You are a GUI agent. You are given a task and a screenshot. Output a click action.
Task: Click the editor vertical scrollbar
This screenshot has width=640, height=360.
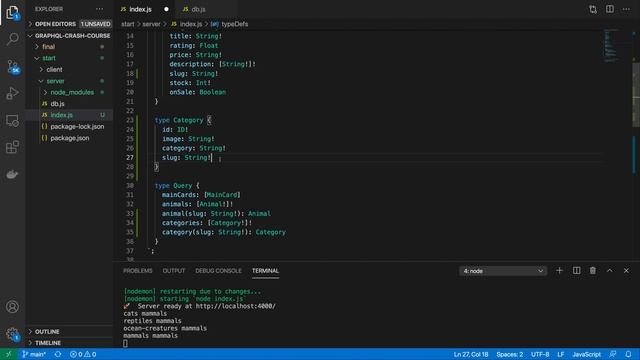[636, 94]
